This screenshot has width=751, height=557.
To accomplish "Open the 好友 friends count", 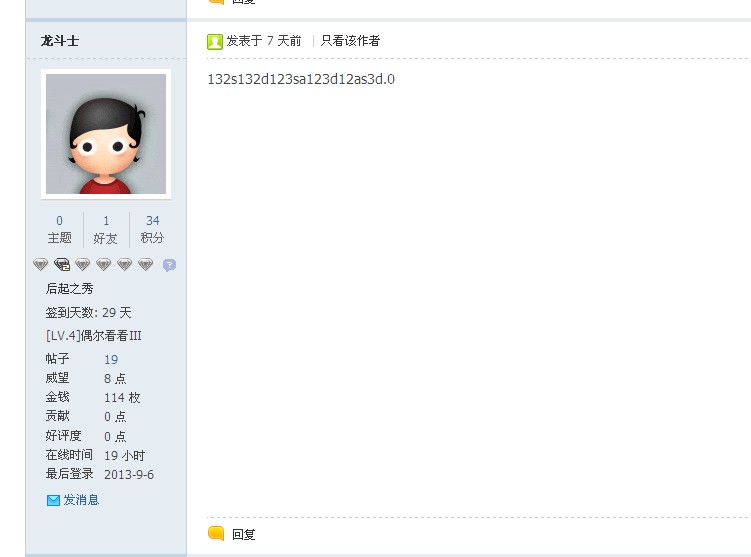I will pos(106,229).
